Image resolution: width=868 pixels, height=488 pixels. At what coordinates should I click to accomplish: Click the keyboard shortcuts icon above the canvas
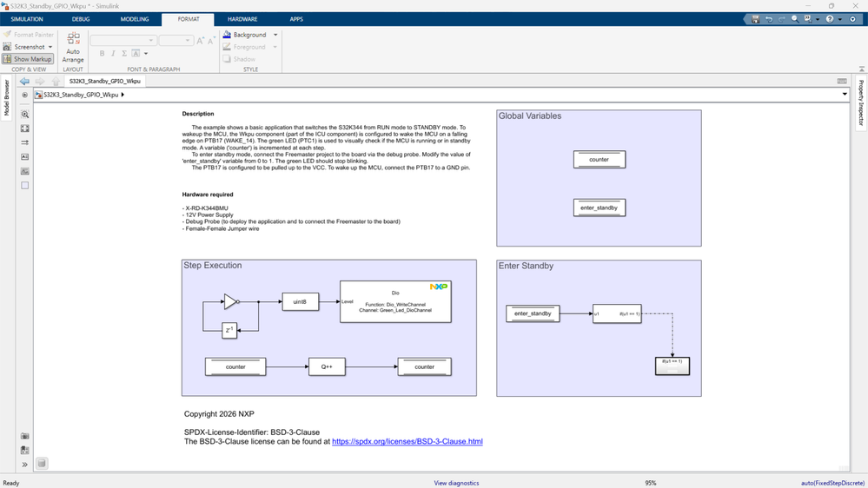pos(842,81)
